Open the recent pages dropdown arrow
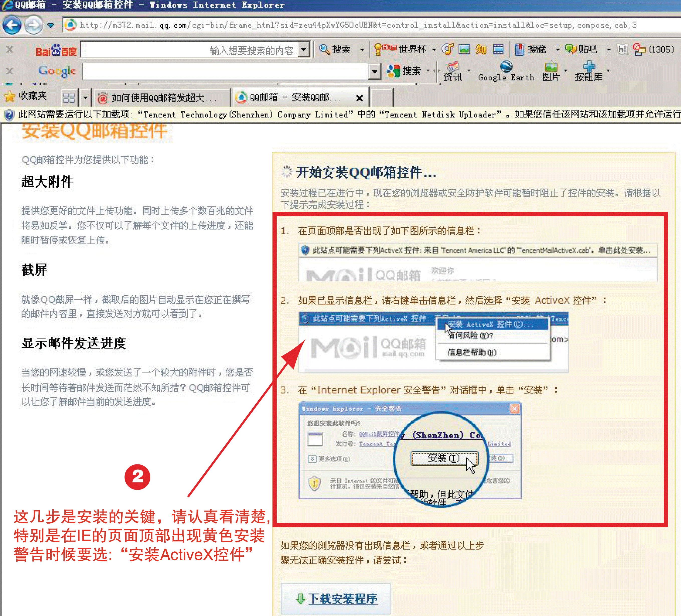681x616 pixels. coord(51,25)
